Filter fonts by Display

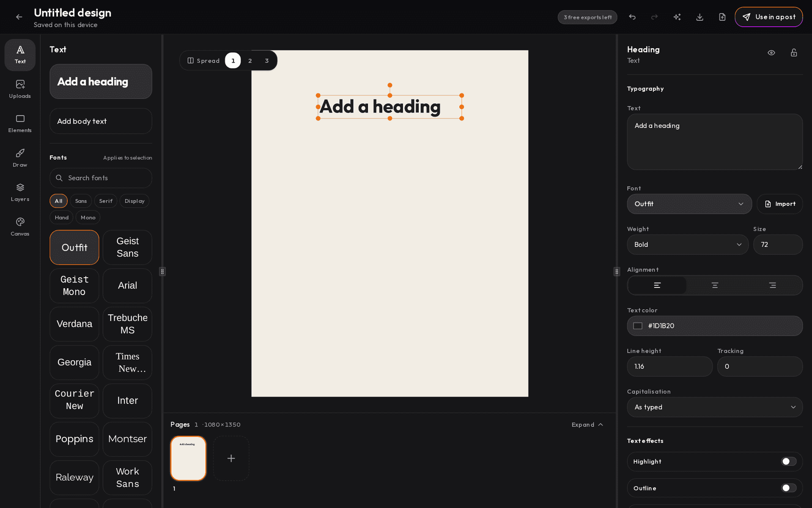[134, 201]
